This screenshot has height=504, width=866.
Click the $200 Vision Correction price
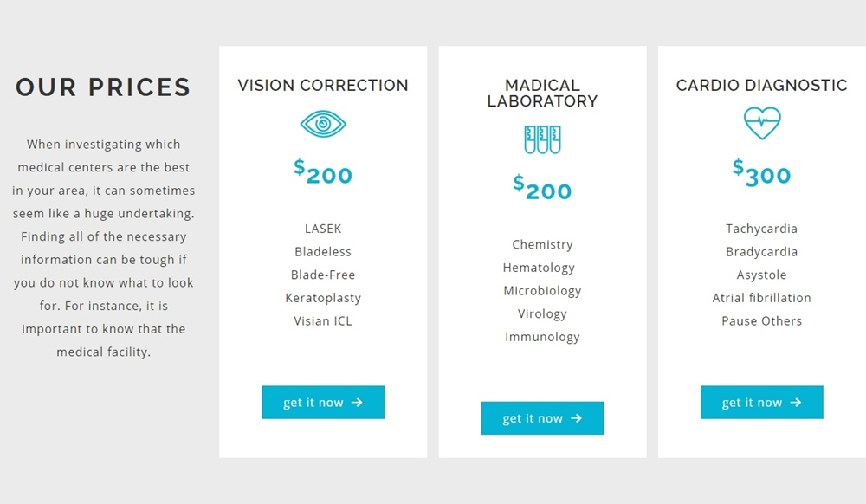(323, 171)
